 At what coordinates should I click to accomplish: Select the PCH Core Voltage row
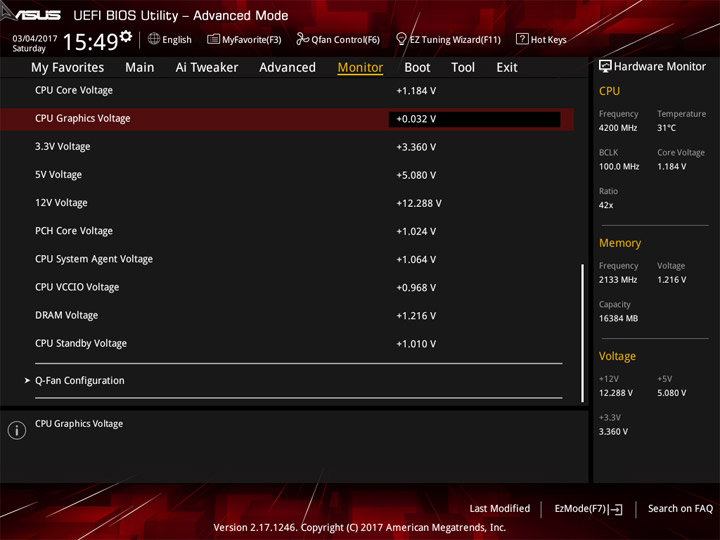[x=287, y=231]
